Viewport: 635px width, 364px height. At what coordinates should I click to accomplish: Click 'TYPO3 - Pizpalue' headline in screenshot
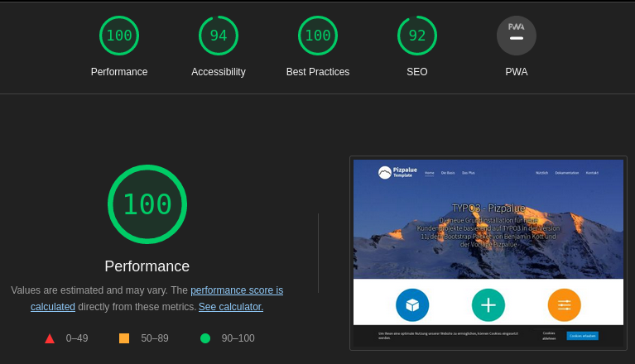coord(488,208)
